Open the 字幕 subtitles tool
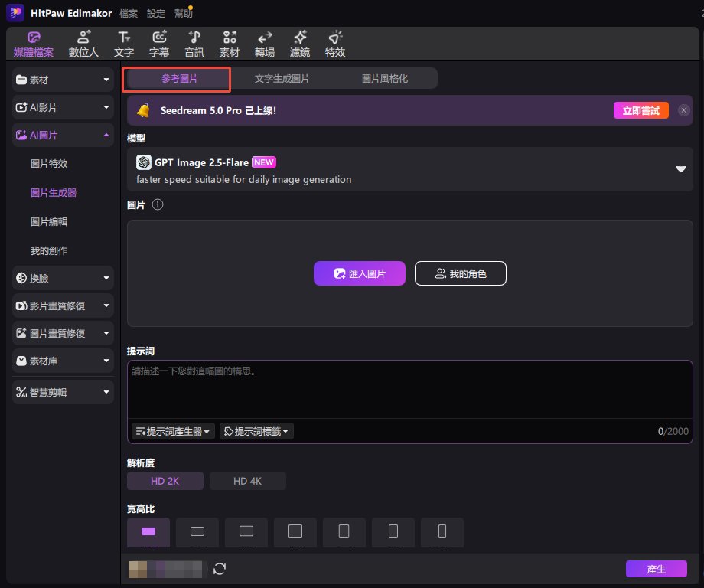This screenshot has height=588, width=704. 159,44
